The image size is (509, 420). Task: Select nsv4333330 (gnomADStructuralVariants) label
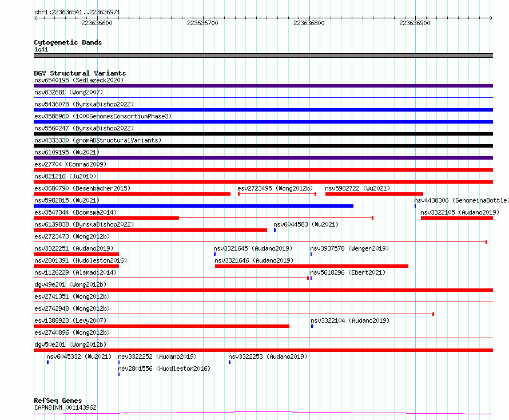[98, 140]
